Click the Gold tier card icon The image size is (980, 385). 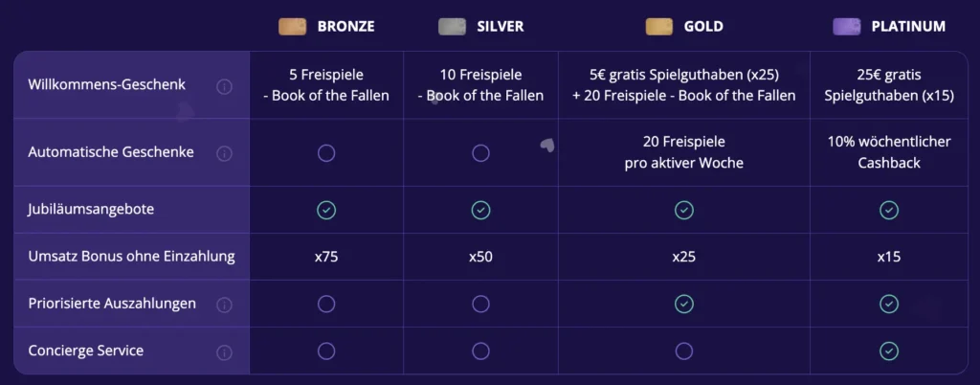(x=658, y=27)
